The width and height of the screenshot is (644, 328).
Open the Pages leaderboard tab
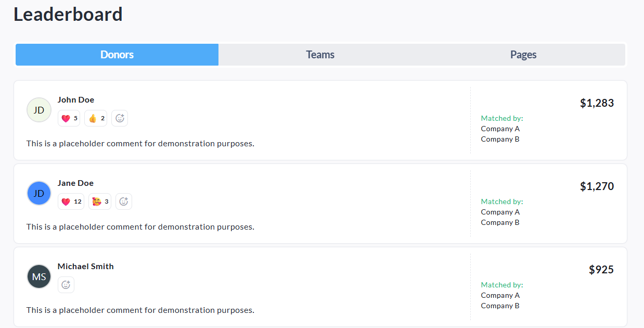tap(523, 55)
